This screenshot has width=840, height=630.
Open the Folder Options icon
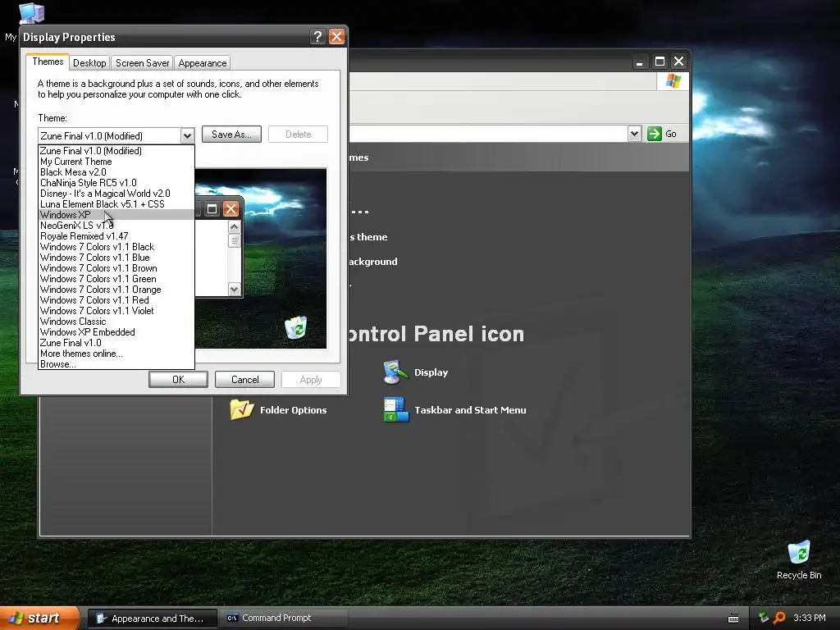[x=279, y=410]
